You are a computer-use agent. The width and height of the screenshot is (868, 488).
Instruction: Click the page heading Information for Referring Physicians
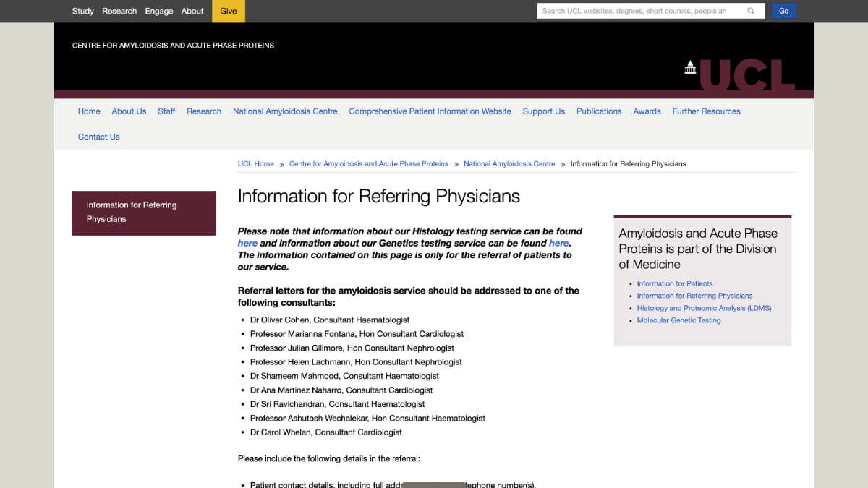(x=379, y=197)
